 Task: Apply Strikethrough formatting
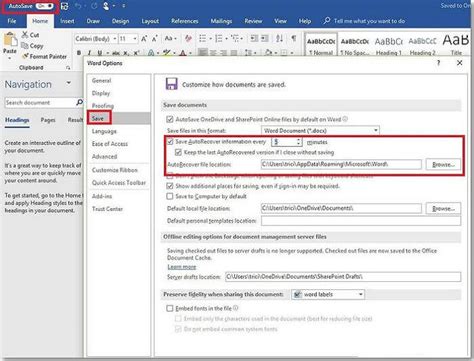[116, 53]
